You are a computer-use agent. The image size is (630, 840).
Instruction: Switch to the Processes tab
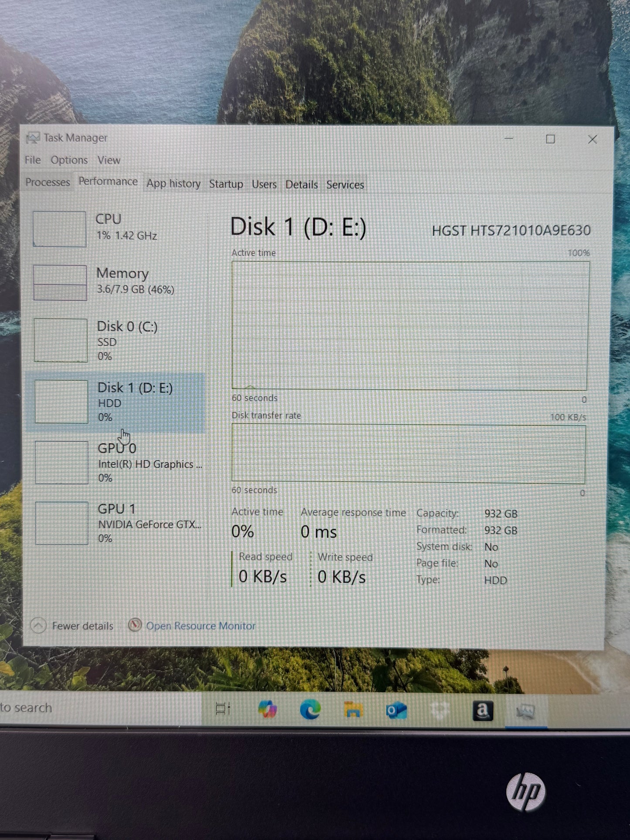48,182
